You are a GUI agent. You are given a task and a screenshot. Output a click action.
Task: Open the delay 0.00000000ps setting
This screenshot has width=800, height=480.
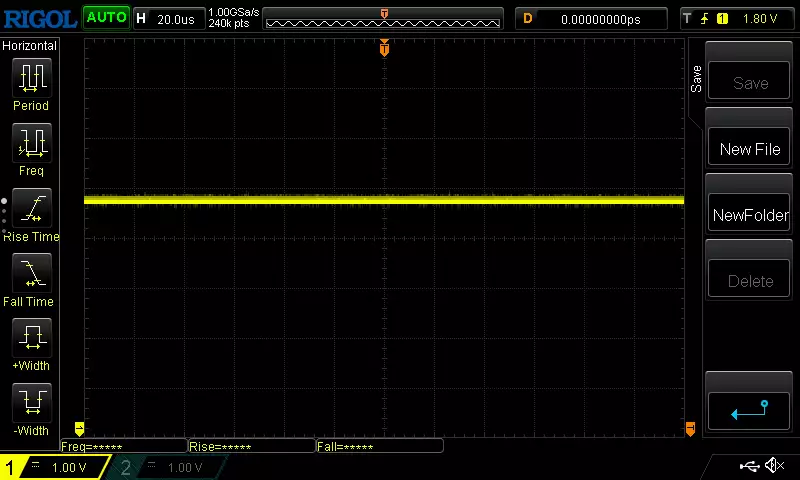(x=591, y=19)
